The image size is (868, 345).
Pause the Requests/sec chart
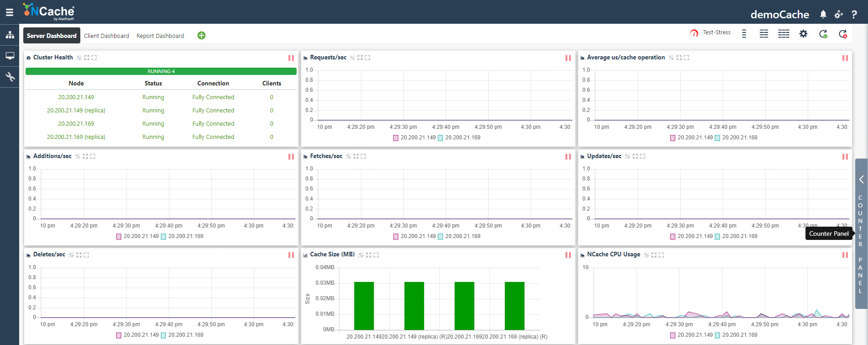click(x=568, y=58)
